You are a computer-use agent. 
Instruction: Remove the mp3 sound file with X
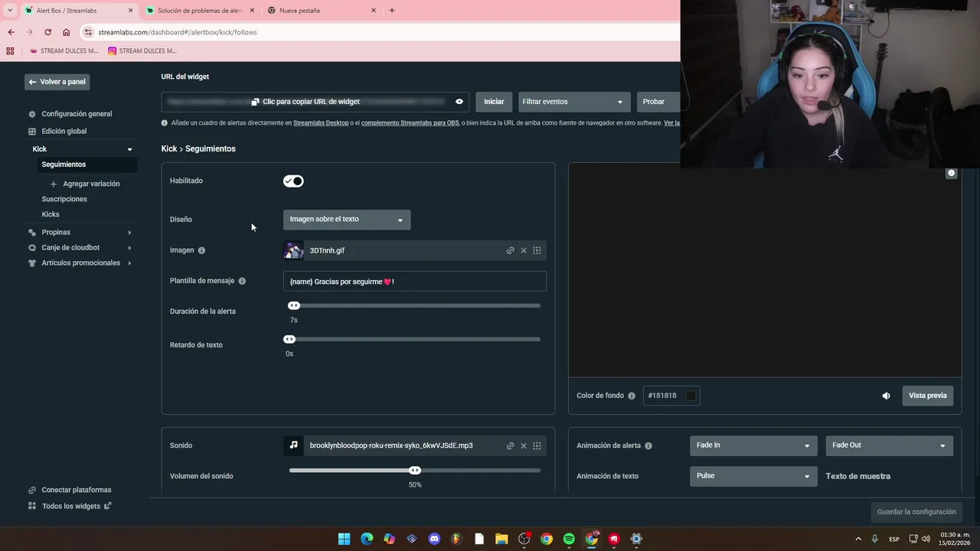524,445
